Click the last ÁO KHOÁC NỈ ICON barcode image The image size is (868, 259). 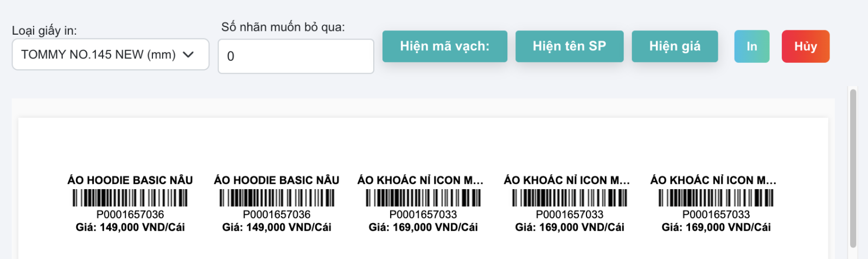(716, 198)
